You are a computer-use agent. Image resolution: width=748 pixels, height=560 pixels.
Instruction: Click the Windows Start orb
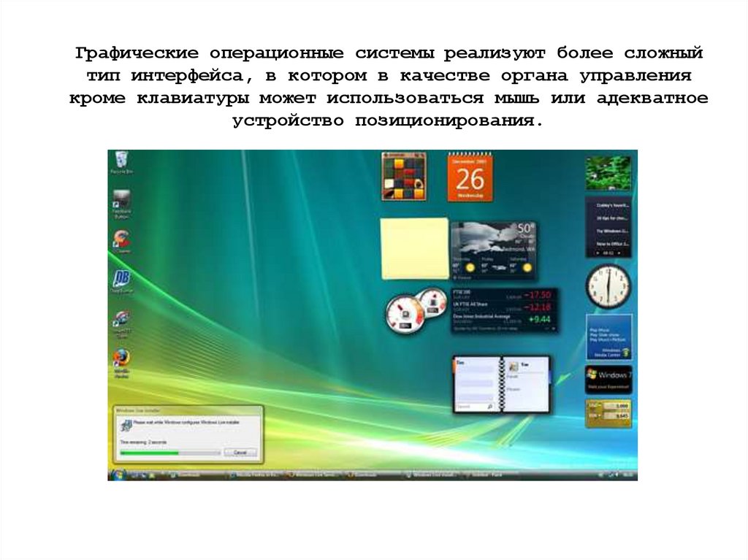coord(118,475)
